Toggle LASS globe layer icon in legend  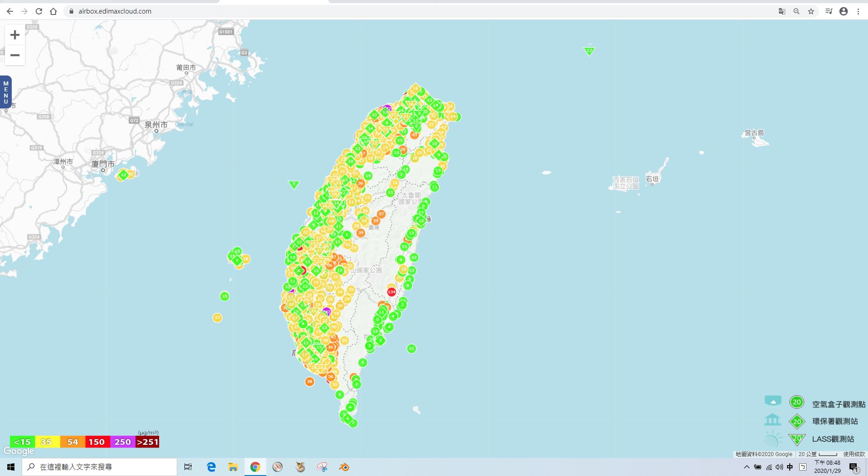[x=773, y=439]
